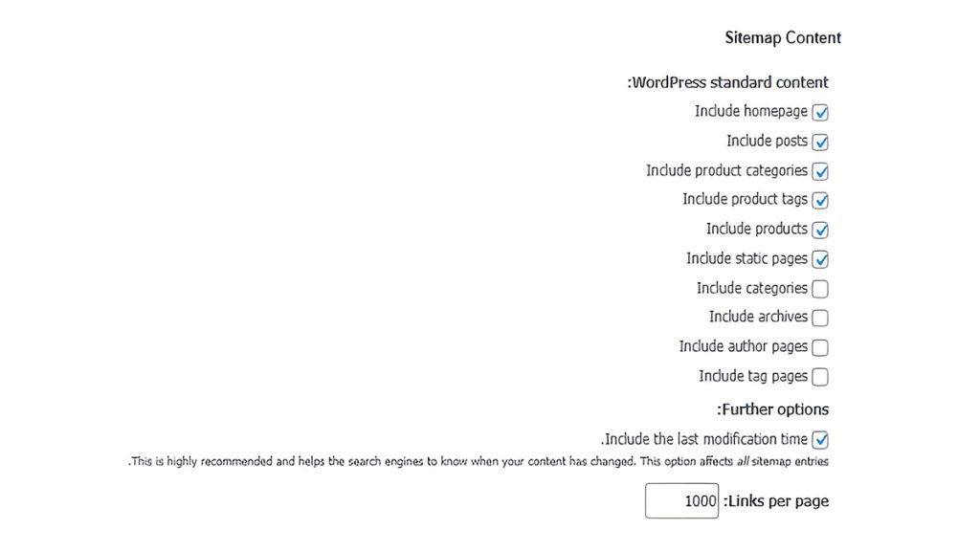Turn off the Include products checkbox

[820, 230]
